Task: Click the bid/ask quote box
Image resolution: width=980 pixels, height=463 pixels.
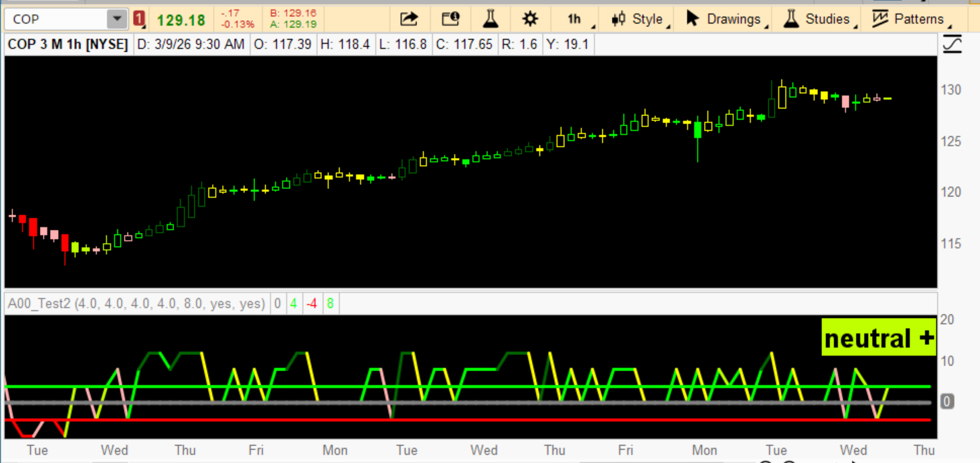Action: click(x=293, y=19)
